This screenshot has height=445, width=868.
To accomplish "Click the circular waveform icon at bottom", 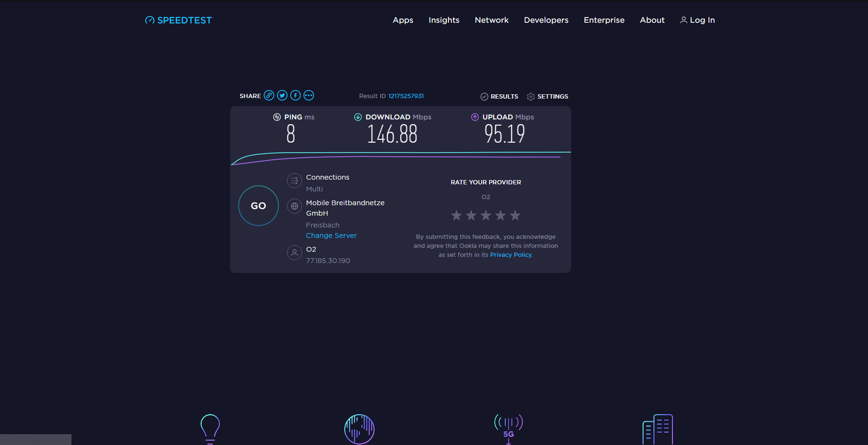I will (359, 429).
